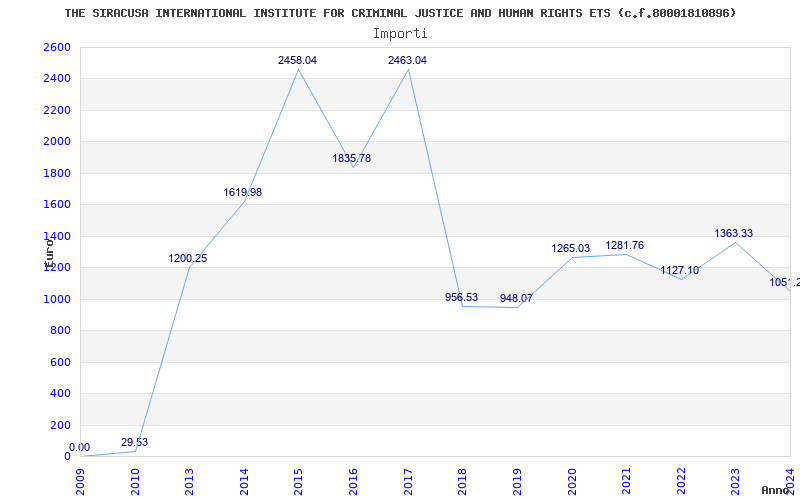Viewport: 800px width, 500px height.
Task: Click the y-axis value 2200
Action: tap(57, 110)
